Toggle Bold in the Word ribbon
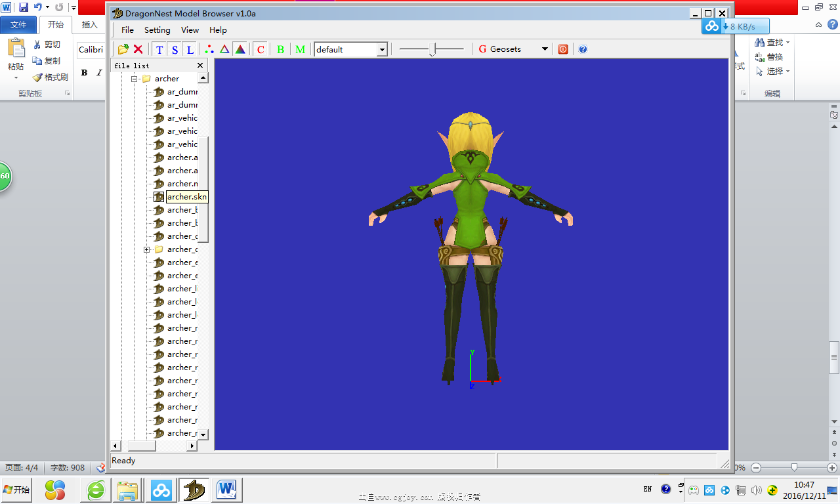 tap(84, 73)
